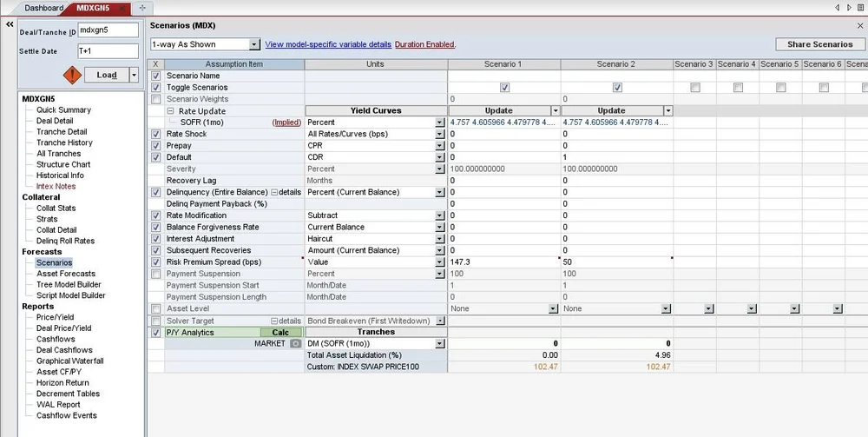Check the Scenario Weights checkbox

tap(156, 99)
